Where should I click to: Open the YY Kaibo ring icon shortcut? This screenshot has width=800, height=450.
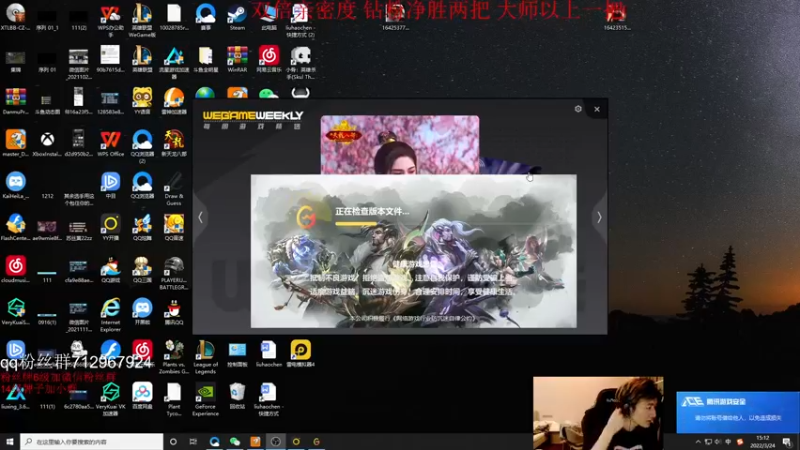coord(110,227)
